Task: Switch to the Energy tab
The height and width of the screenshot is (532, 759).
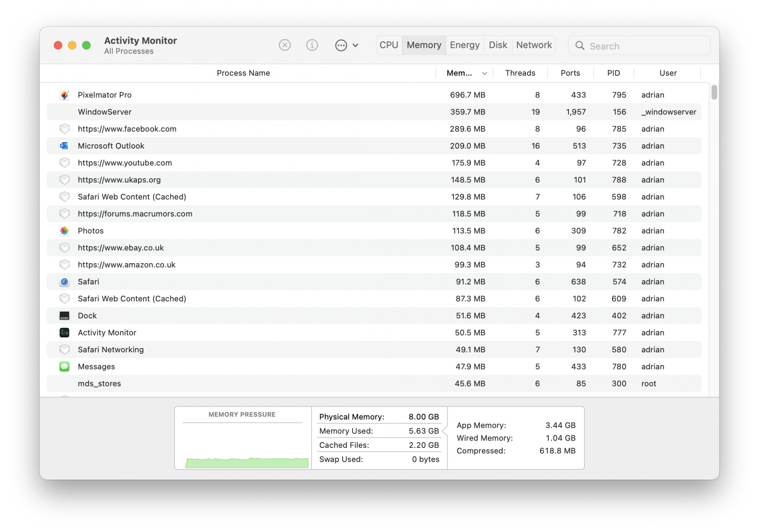Action: click(x=465, y=45)
